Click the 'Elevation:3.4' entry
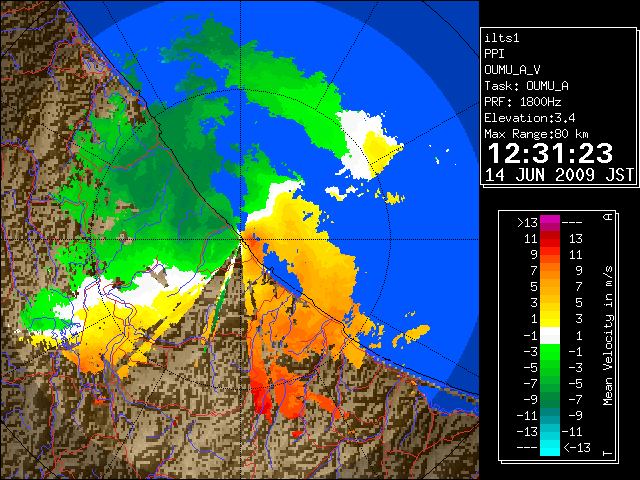Viewport: 640px width, 480px height. tap(530, 118)
